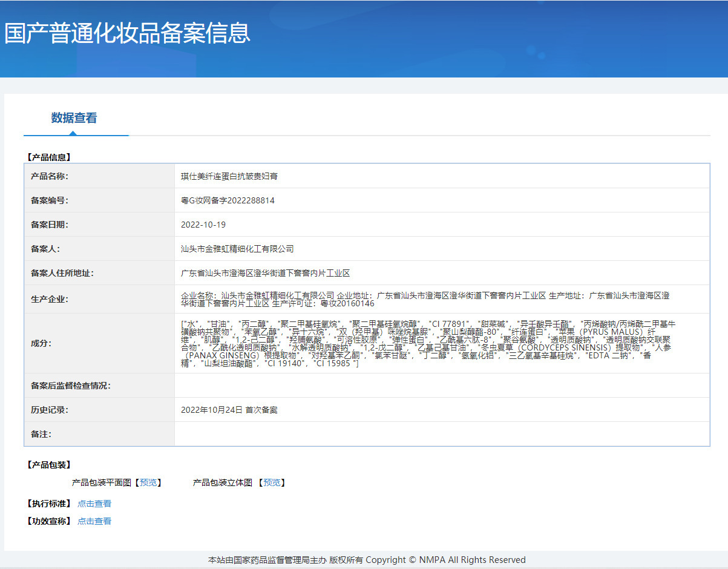Open 预览 link for 产品包装立体图

[272, 482]
